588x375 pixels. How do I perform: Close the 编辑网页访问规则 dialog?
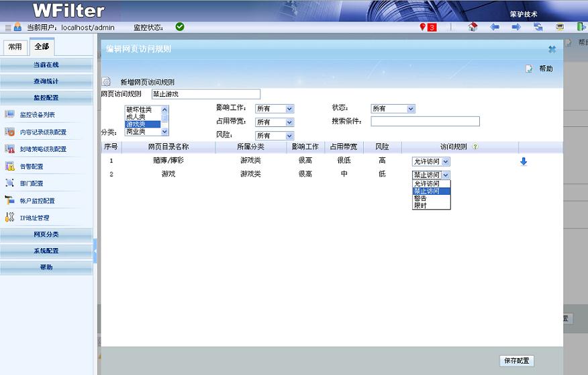pos(552,49)
